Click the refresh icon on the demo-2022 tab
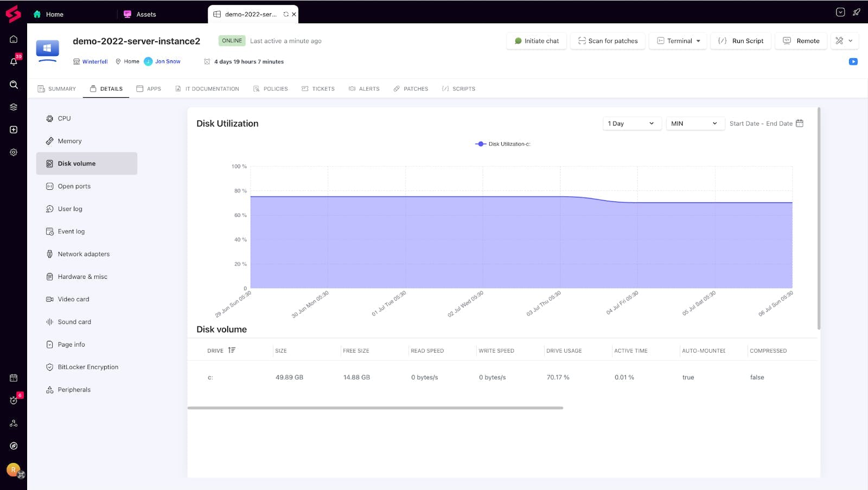This screenshot has width=868, height=490. [x=286, y=14]
